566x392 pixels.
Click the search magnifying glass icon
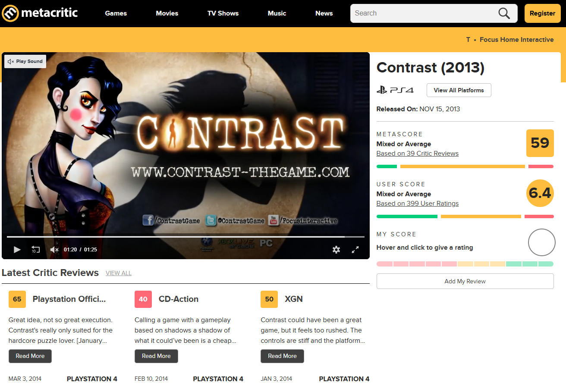(x=504, y=13)
